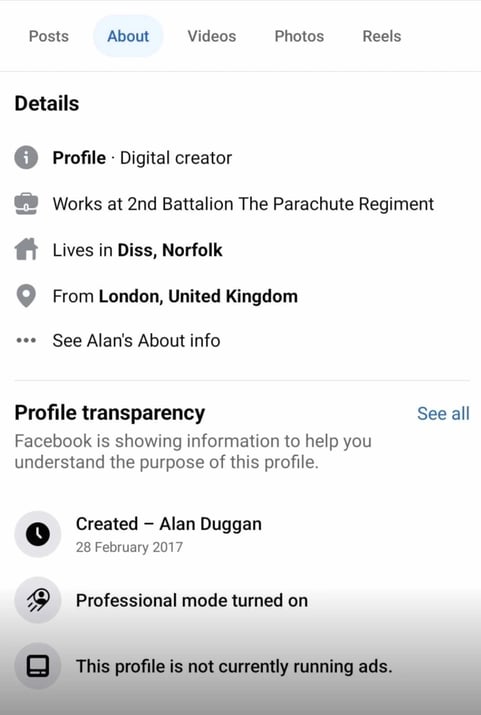Viewport: 481px width, 715px height.
Task: Click the location pin icon
Action: click(x=26, y=296)
